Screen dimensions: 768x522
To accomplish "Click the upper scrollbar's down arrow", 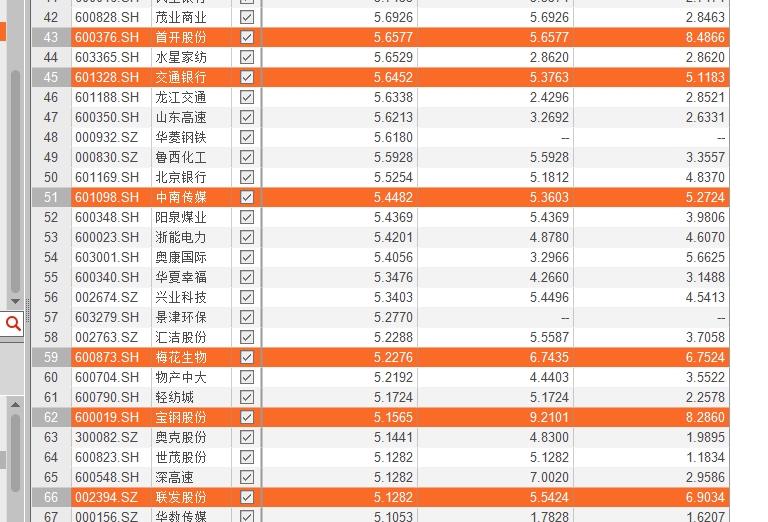I will pyautogui.click(x=14, y=301).
